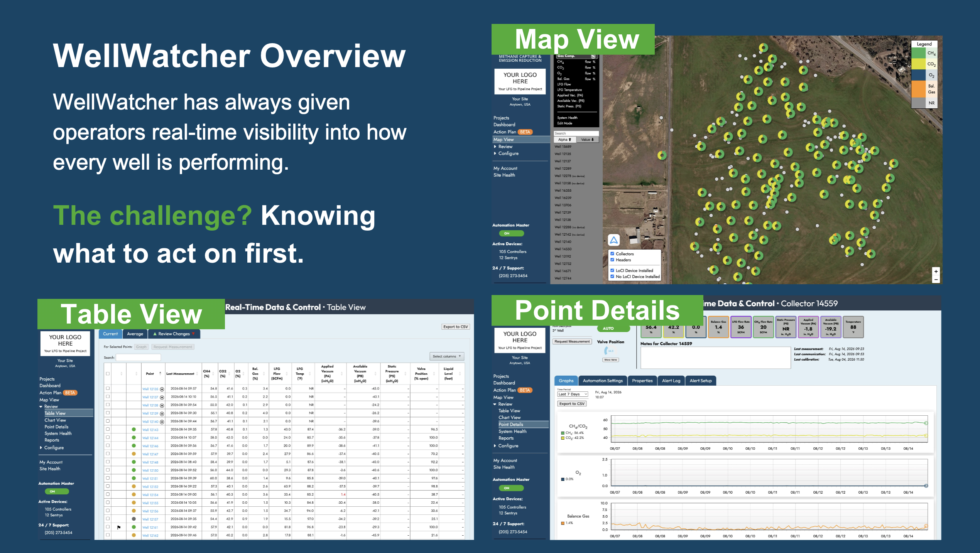This screenshot has width=980, height=553.
Task: Open the Last 7 Days time period dropdown
Action: tap(572, 394)
